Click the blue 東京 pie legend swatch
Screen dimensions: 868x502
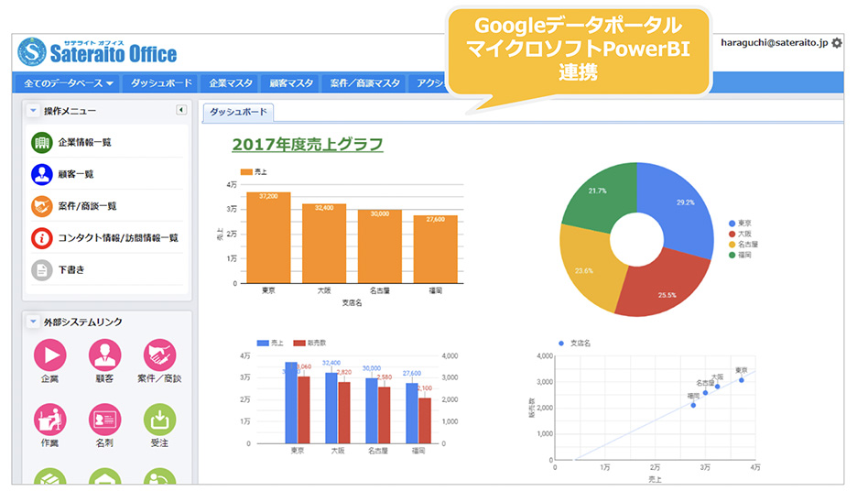pyautogui.click(x=732, y=224)
